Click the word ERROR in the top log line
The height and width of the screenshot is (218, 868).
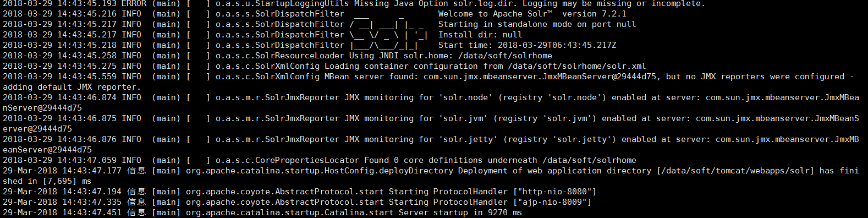coord(134,3)
